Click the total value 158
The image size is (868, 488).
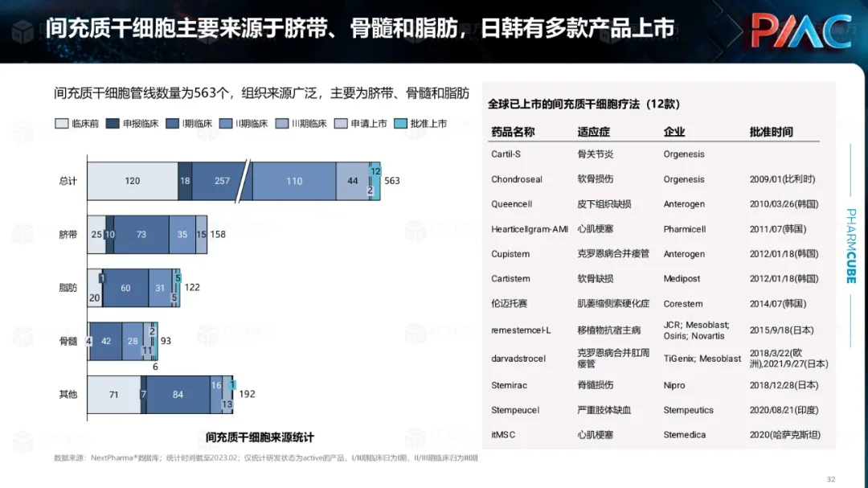[x=218, y=234]
